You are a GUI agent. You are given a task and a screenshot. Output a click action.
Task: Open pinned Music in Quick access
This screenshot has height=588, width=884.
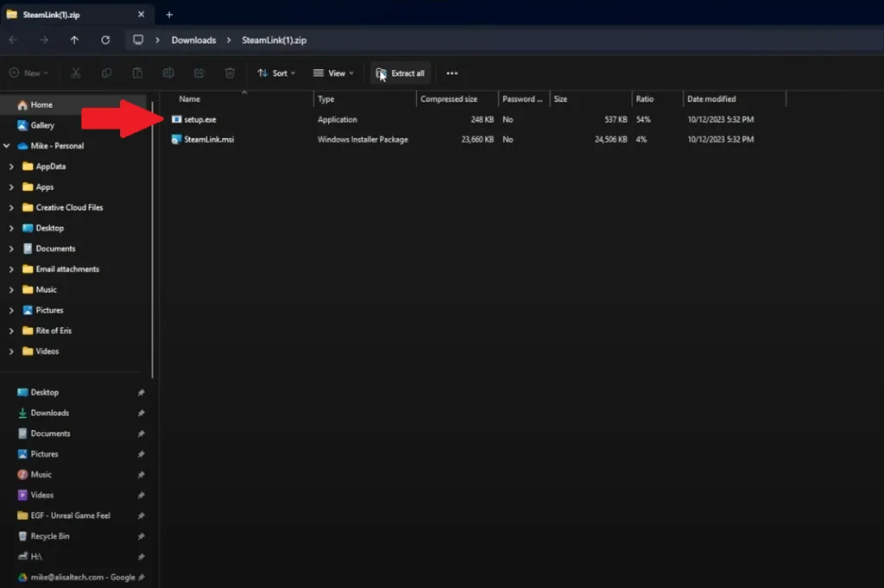(41, 475)
